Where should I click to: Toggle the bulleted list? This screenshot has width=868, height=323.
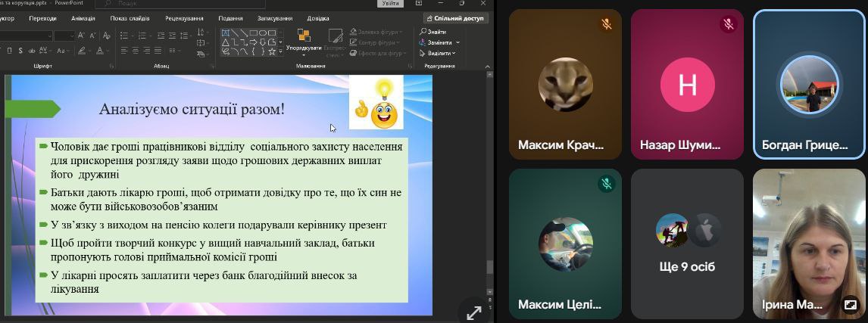pyautogui.click(x=124, y=36)
